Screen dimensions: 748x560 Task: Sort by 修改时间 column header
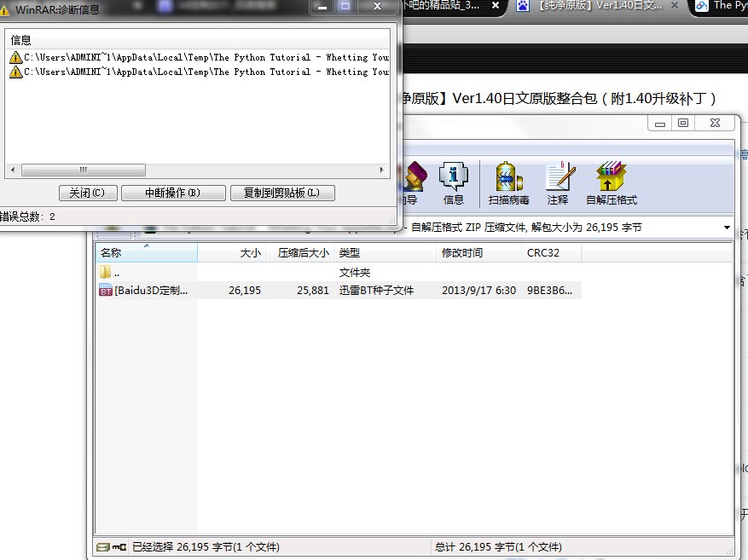(478, 252)
